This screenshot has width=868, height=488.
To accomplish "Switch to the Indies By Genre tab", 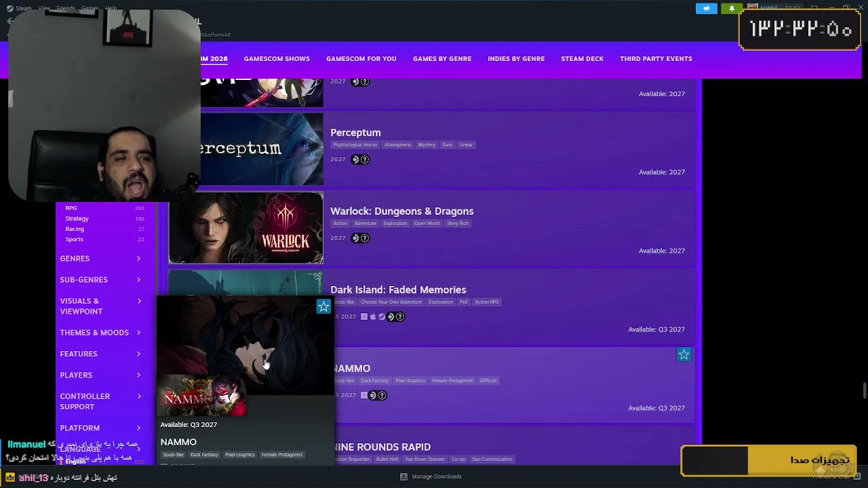I will tap(516, 59).
